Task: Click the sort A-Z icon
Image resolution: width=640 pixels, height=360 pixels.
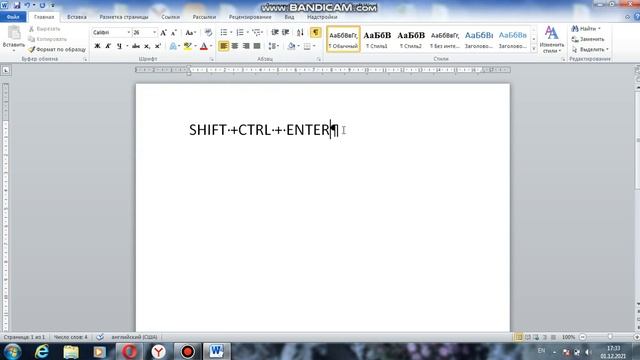Action: 300,32
